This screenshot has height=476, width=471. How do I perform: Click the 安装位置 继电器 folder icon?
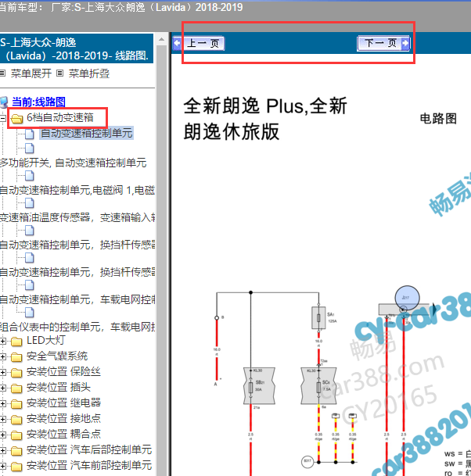pyautogui.click(x=16, y=404)
